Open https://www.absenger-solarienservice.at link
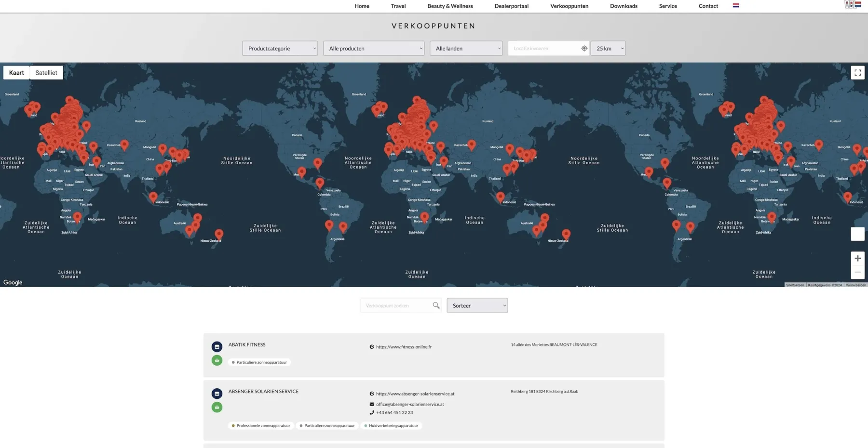Image resolution: width=868 pixels, height=448 pixels. pos(415,394)
